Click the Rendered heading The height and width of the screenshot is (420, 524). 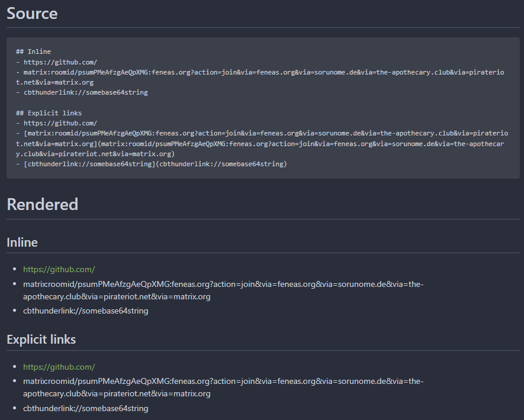pyautogui.click(x=43, y=204)
